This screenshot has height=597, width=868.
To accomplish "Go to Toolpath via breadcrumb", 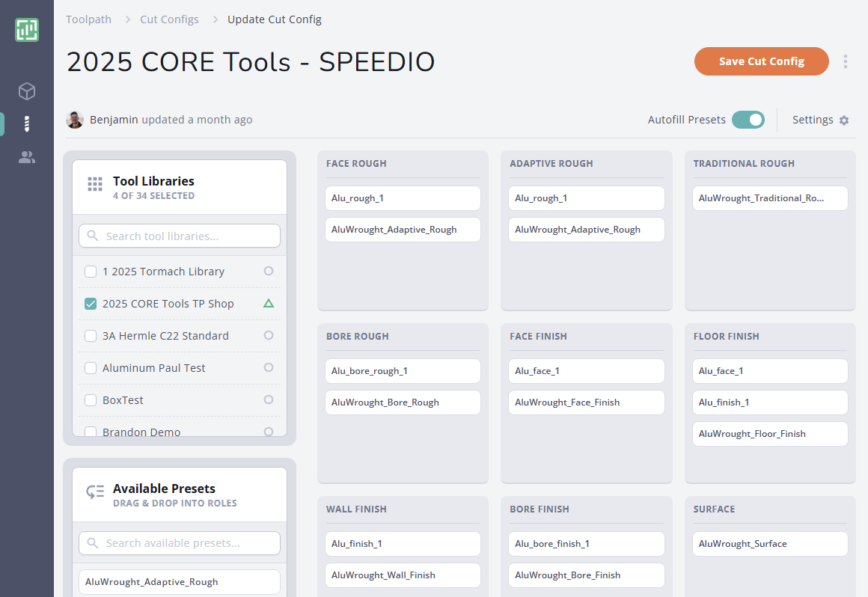I will pyautogui.click(x=88, y=19).
